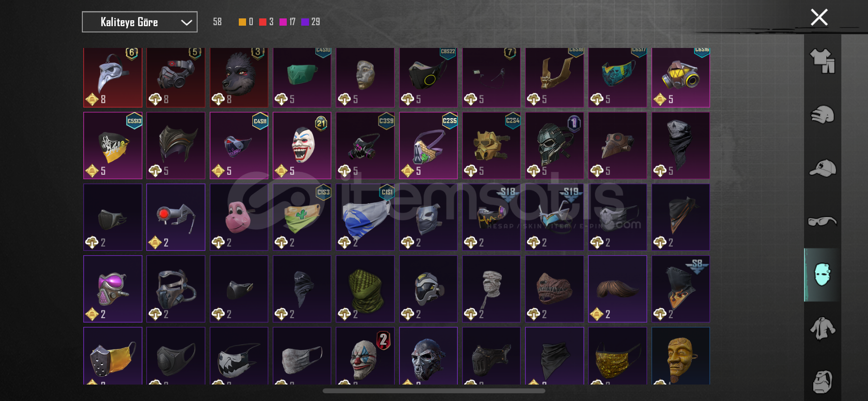Viewport: 868px width, 401px height.
Task: Select the plague doctor bird mask
Action: coord(113,77)
